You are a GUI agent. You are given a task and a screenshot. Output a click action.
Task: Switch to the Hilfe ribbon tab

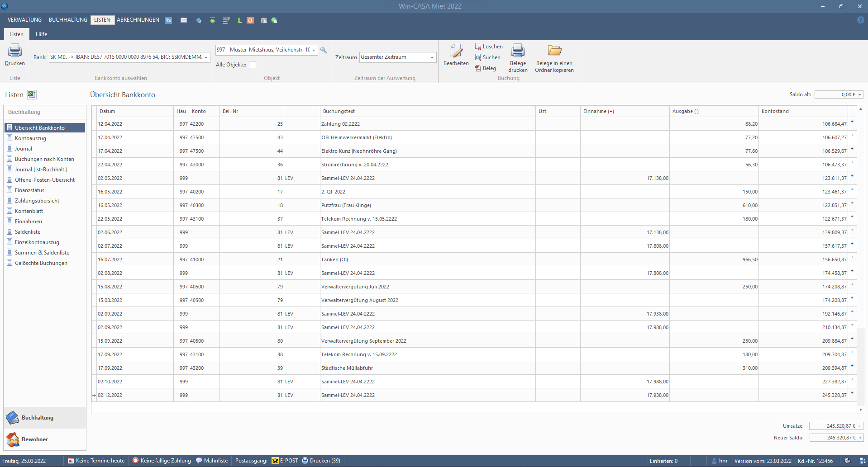pyautogui.click(x=42, y=34)
